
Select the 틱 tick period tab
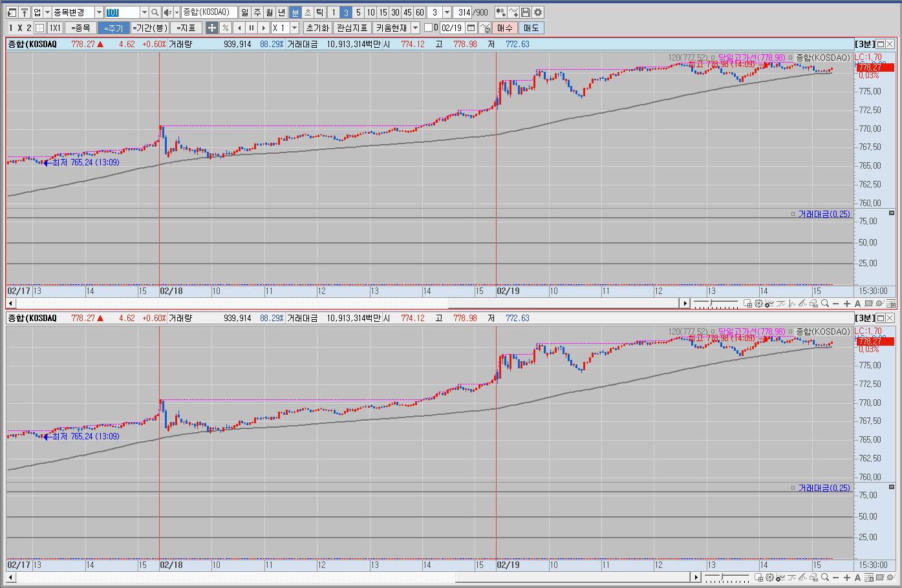tap(319, 12)
